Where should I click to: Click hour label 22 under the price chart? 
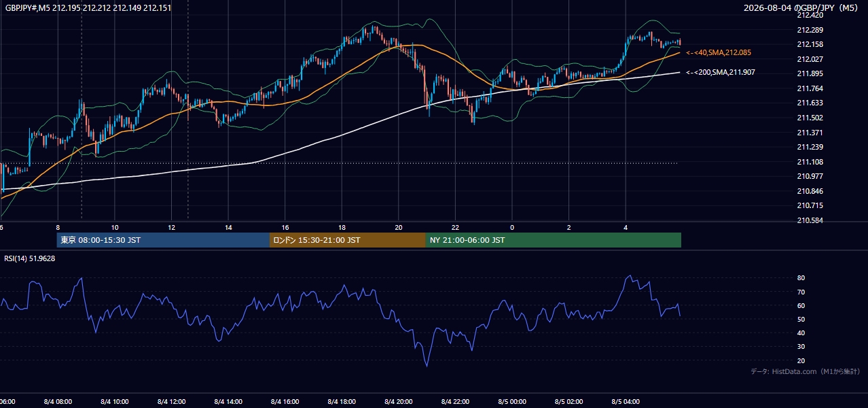tap(455, 227)
